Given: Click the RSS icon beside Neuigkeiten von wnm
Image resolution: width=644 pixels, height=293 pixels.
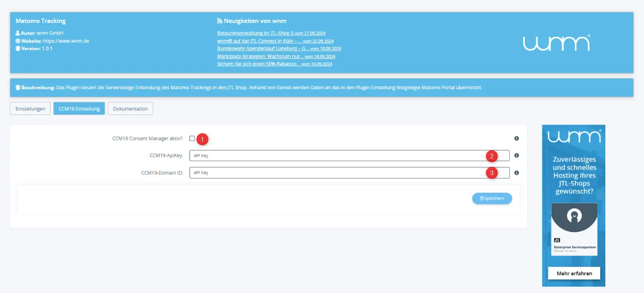Looking at the screenshot, I should click(x=219, y=21).
